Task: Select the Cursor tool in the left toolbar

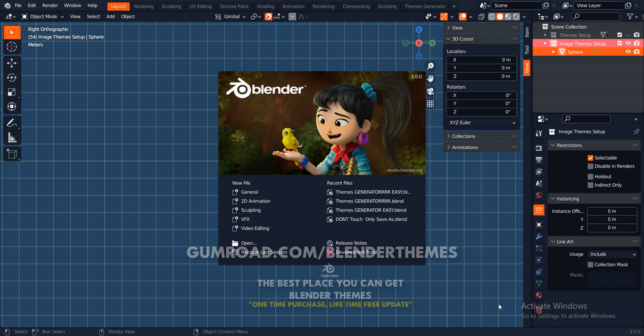Action: point(12,47)
